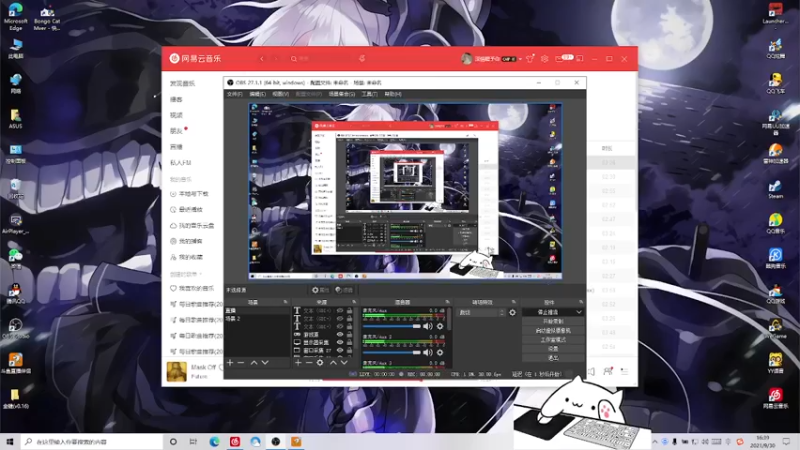Open the listen-together icon in NetEase player bar
The height and width of the screenshot is (450, 800).
tap(608, 371)
